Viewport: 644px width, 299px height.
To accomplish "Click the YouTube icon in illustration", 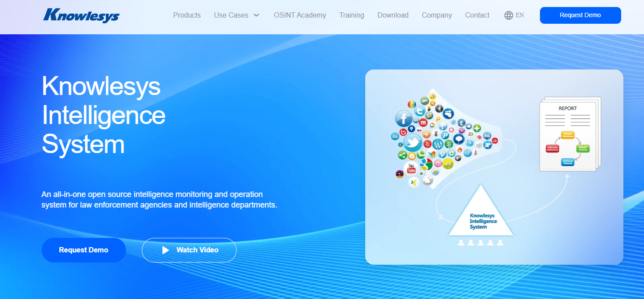I will coord(411,168).
